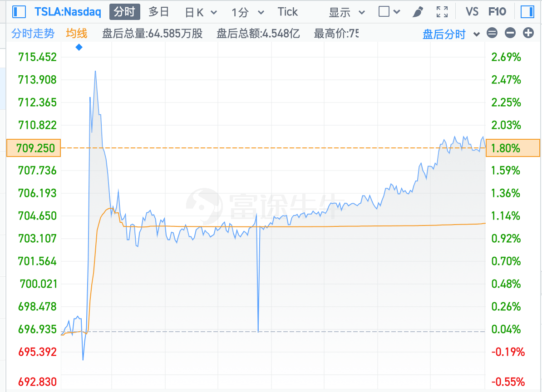Select the 日K chart tab
Image resolution: width=542 pixels, height=392 pixels.
pyautogui.click(x=195, y=12)
